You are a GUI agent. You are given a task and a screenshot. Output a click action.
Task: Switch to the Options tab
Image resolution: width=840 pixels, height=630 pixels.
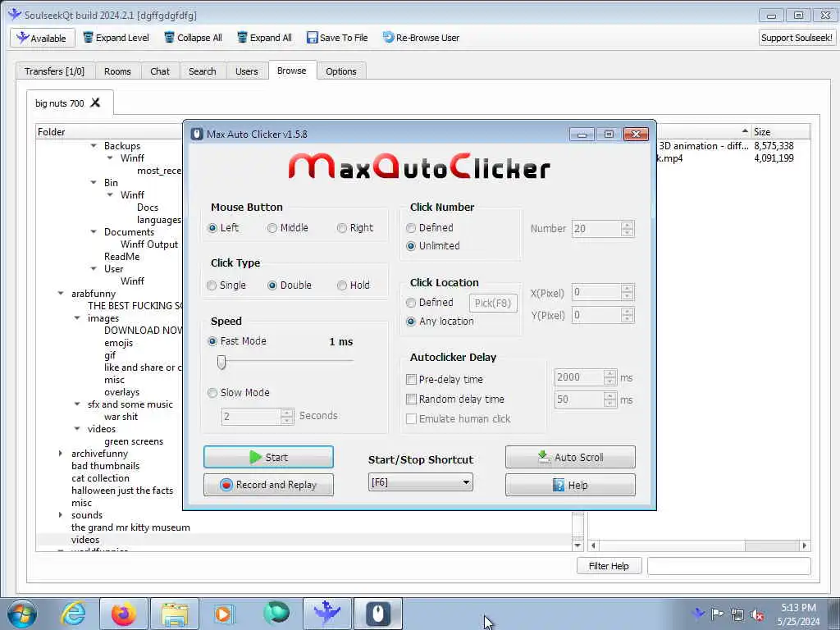340,71
